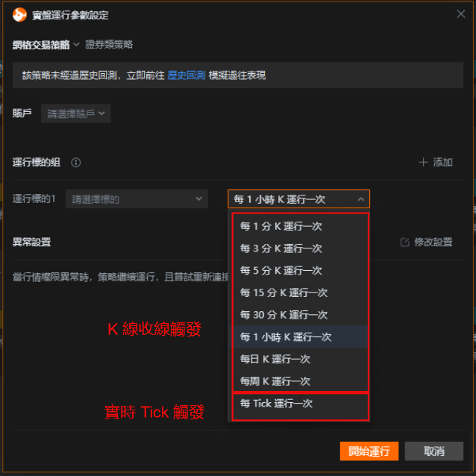Screen dimensions: 476x476
Task: Click the 修改設置 edit icon
Action: [x=404, y=242]
